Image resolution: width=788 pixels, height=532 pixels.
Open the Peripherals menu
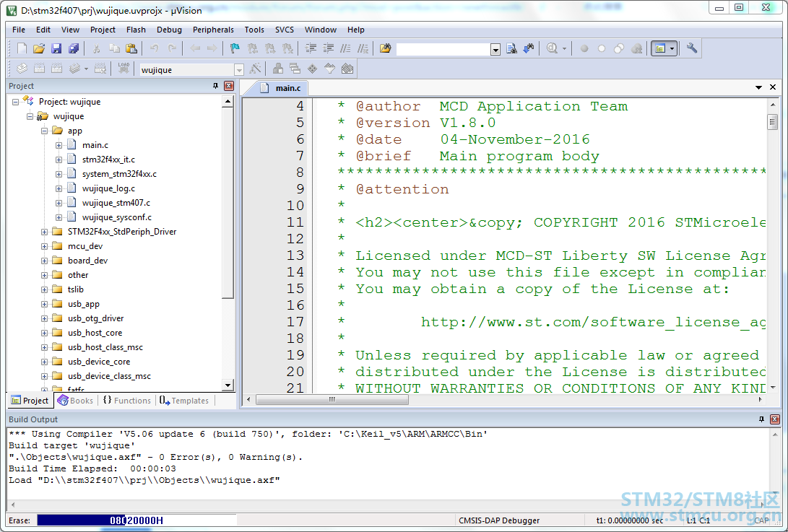click(213, 30)
